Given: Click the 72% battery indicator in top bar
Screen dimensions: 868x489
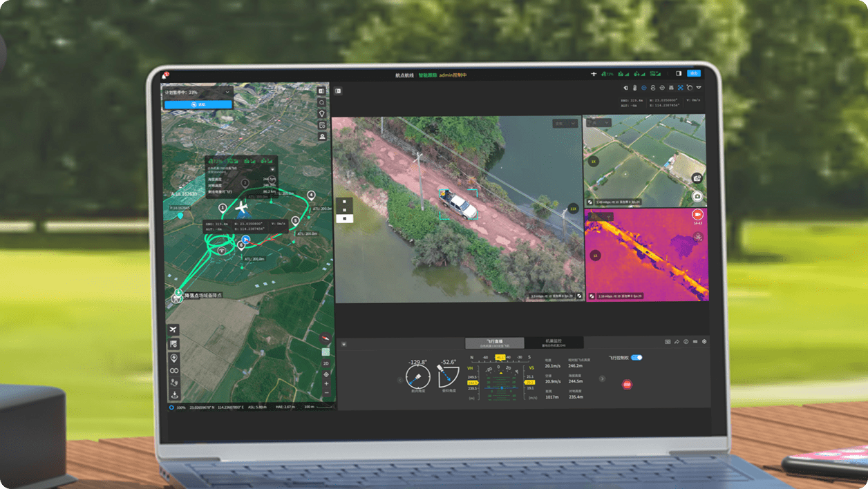Looking at the screenshot, I should [608, 74].
